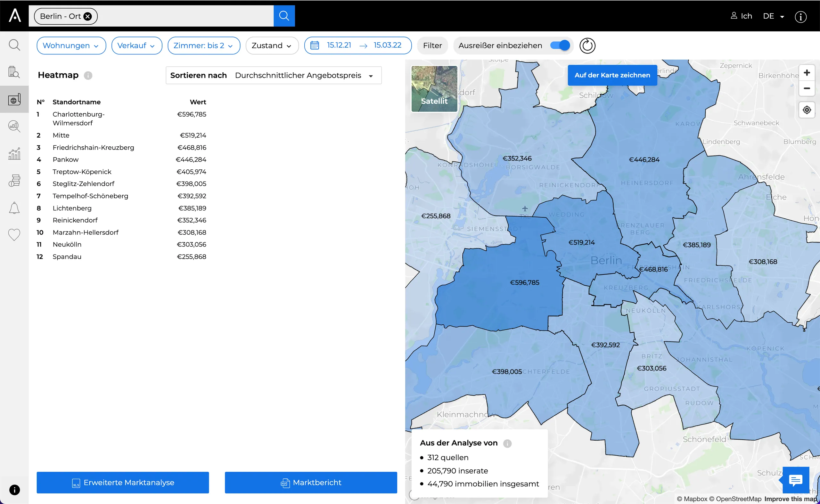Image resolution: width=820 pixels, height=504 pixels.
Task: Locate me on the map target icon
Action: pos(807,110)
